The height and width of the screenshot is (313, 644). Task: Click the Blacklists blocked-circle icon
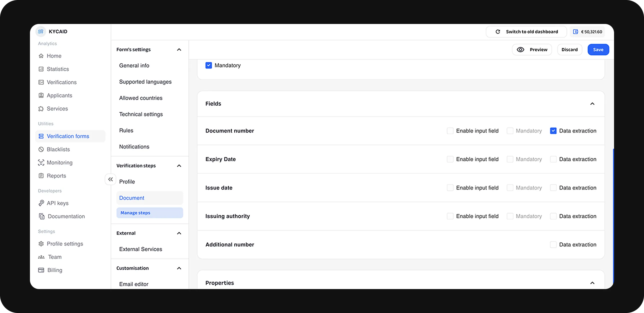tap(41, 149)
